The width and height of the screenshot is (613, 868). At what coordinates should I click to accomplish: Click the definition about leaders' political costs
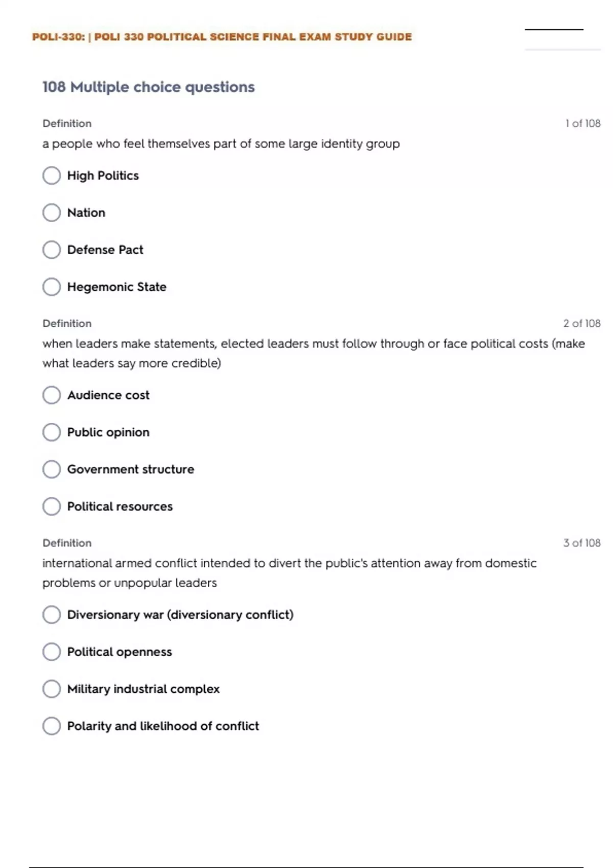click(313, 353)
